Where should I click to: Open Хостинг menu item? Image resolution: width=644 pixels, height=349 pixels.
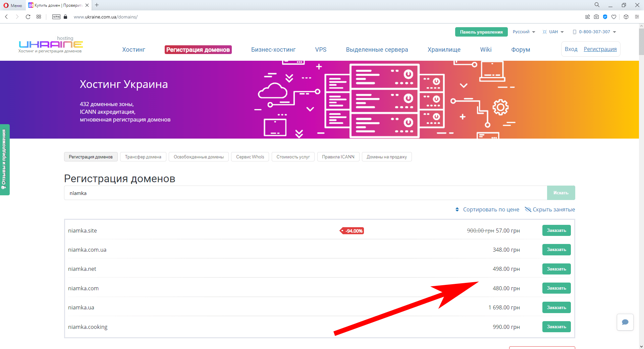click(133, 50)
